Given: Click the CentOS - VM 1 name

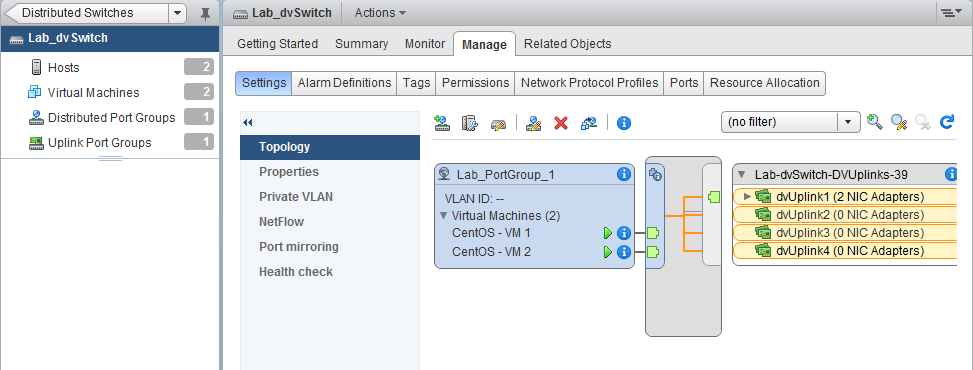Looking at the screenshot, I should click(x=491, y=233).
